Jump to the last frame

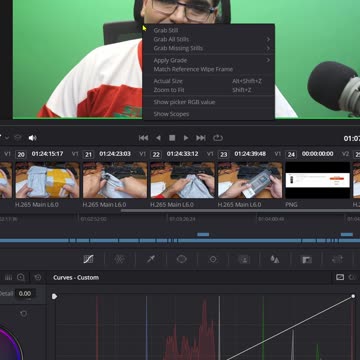tap(201, 138)
